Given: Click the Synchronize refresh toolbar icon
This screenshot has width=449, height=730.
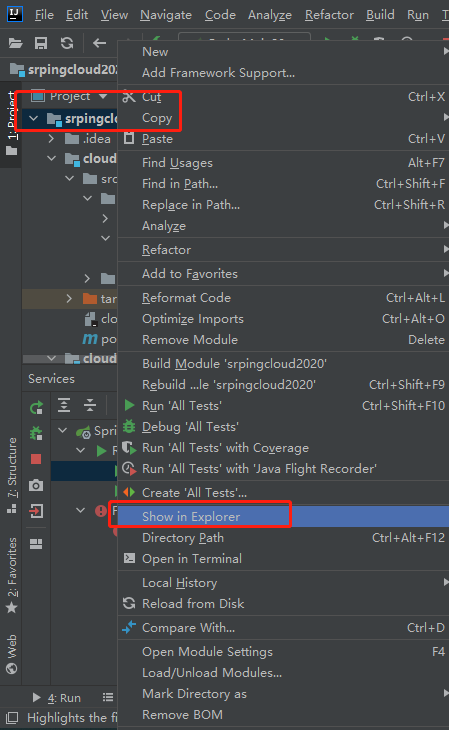Looking at the screenshot, I should (x=67, y=43).
